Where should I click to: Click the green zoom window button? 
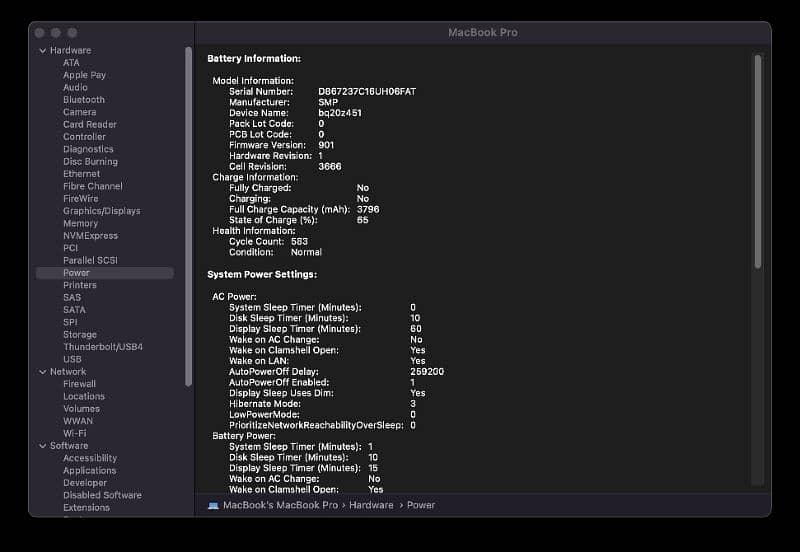(x=74, y=33)
